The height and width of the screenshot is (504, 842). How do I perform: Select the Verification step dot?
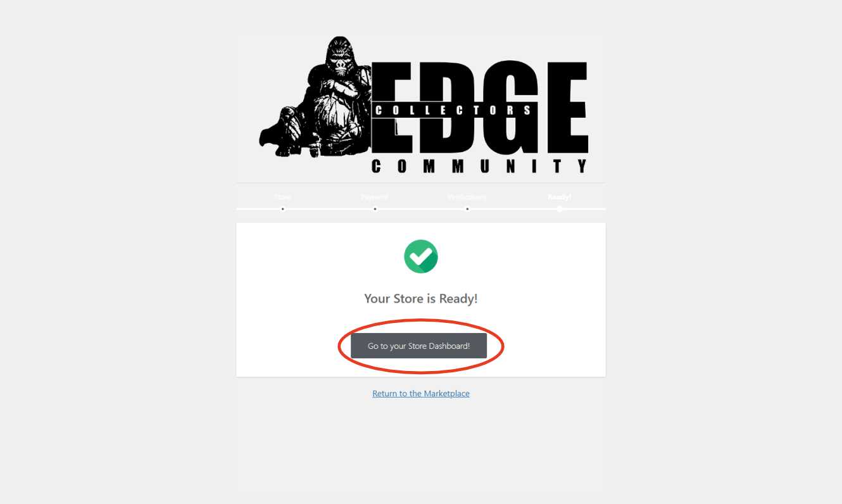click(x=467, y=209)
